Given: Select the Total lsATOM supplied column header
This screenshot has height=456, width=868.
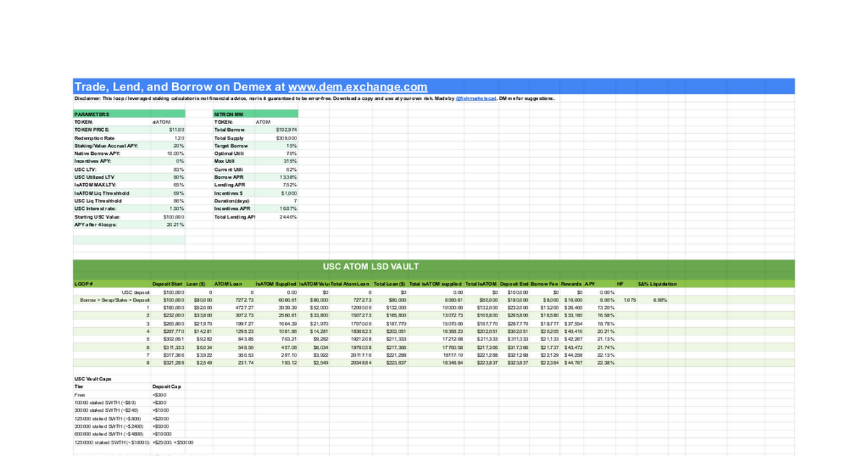Looking at the screenshot, I should tap(436, 284).
